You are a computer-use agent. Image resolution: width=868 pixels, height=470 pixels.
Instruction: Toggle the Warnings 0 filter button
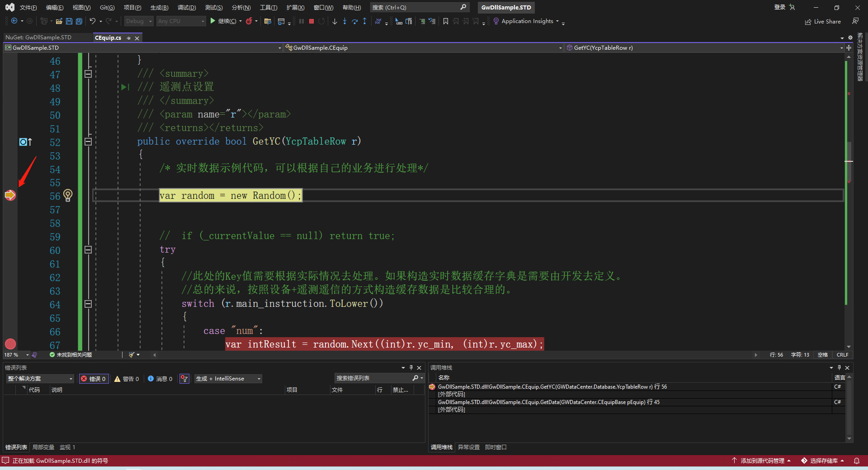(x=127, y=379)
